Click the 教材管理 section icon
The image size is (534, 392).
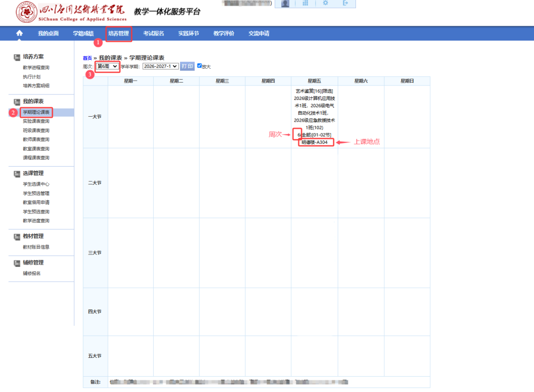tap(17, 237)
